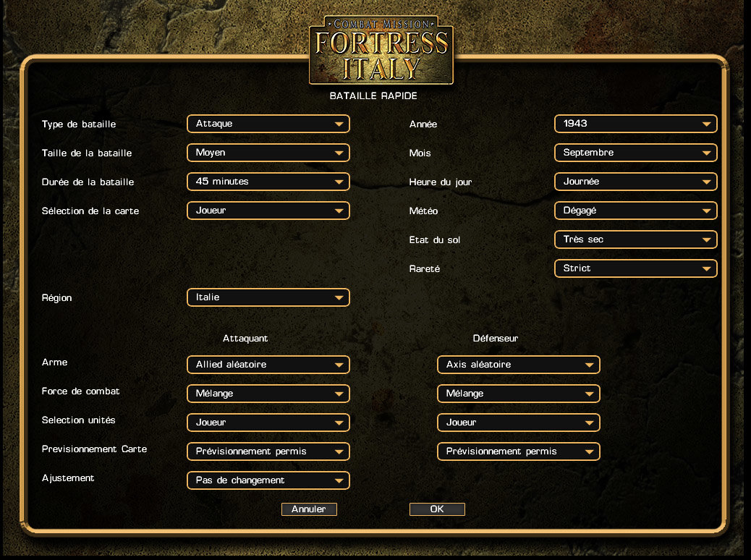Open attacker Arme dropdown Allied aléatoire
The width and height of the screenshot is (751, 560).
268,365
